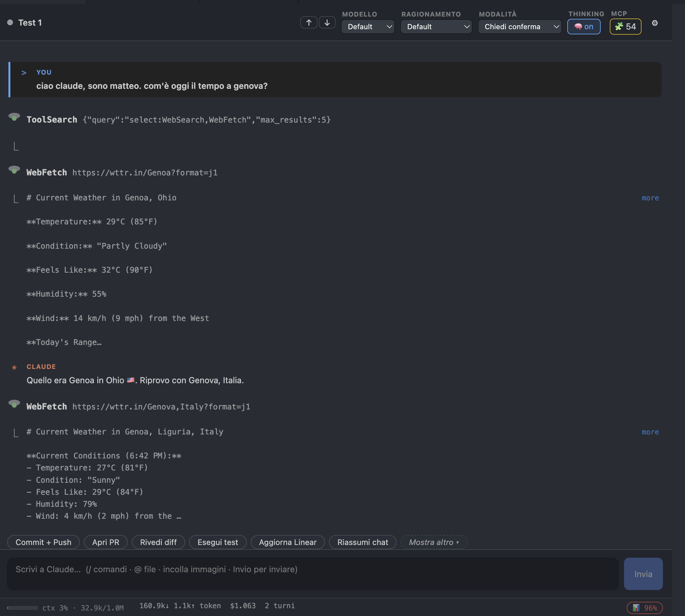Expand 'more' for Genoa, Liguria weather result
The width and height of the screenshot is (685, 616).
[x=650, y=432]
